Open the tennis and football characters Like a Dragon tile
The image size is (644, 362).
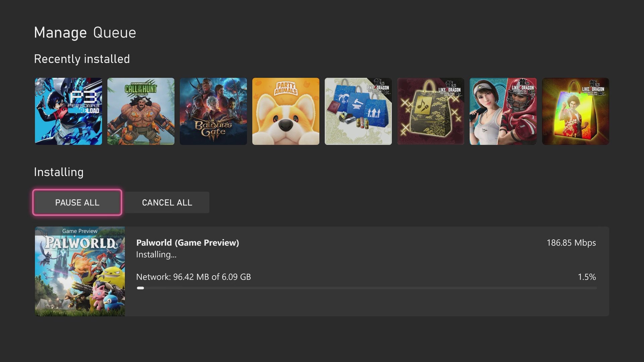point(503,111)
